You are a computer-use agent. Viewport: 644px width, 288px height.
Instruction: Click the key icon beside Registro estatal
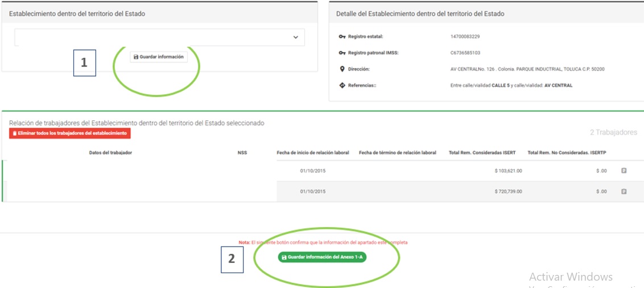342,36
